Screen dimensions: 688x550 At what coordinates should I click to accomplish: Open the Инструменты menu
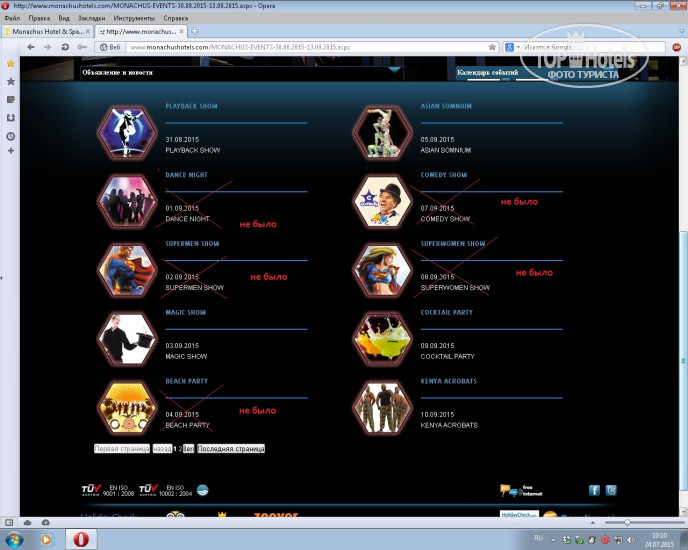click(134, 18)
